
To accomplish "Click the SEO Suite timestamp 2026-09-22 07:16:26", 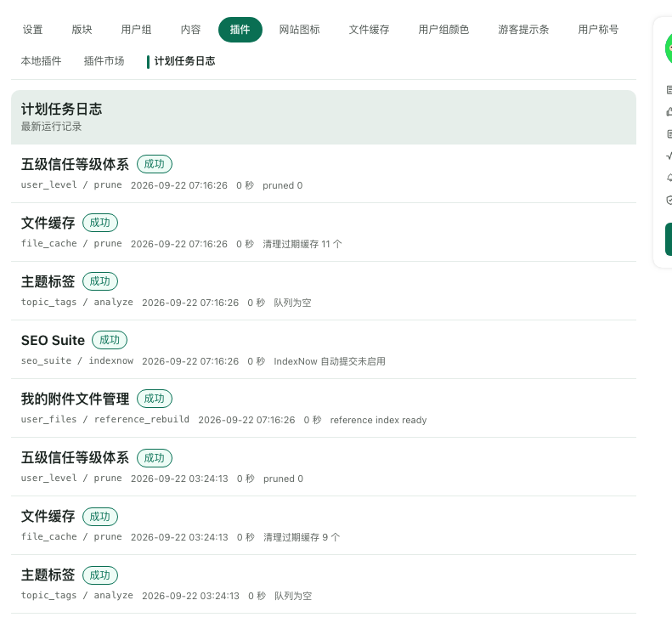I will click(x=190, y=361).
